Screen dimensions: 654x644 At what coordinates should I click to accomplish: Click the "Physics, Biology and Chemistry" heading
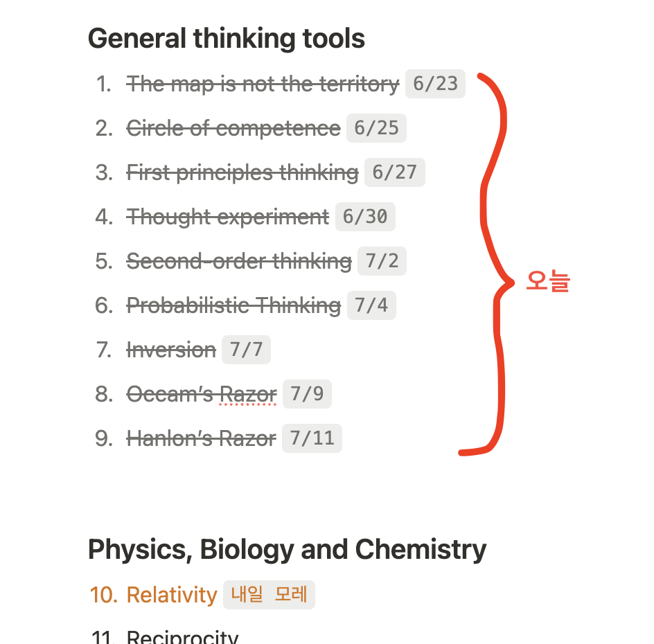tap(287, 550)
